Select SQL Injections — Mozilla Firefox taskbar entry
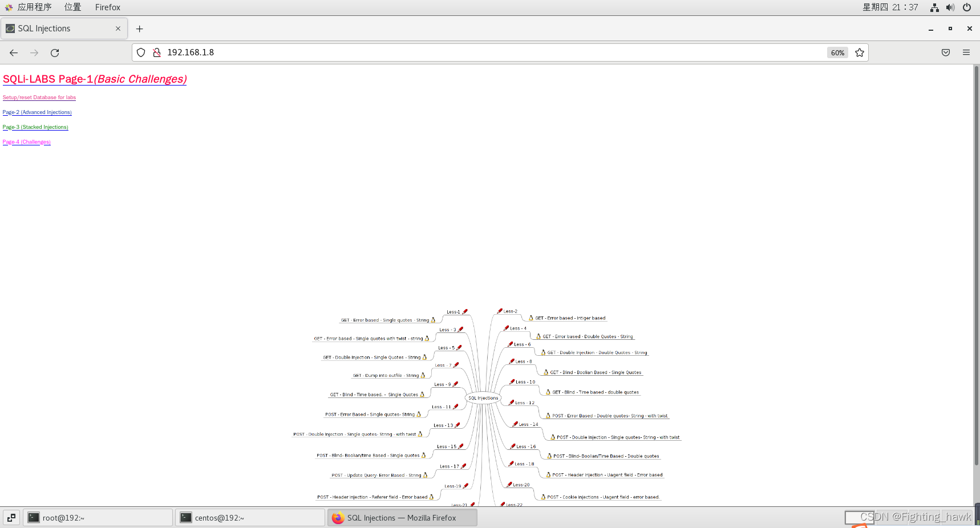The width and height of the screenshot is (980, 528). coord(402,518)
